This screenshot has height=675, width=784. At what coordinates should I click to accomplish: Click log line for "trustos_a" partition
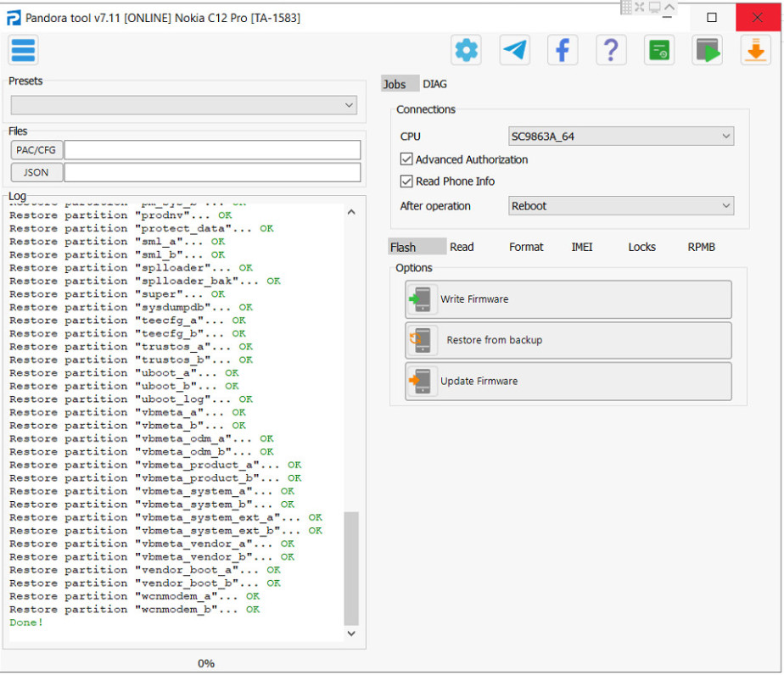131,347
